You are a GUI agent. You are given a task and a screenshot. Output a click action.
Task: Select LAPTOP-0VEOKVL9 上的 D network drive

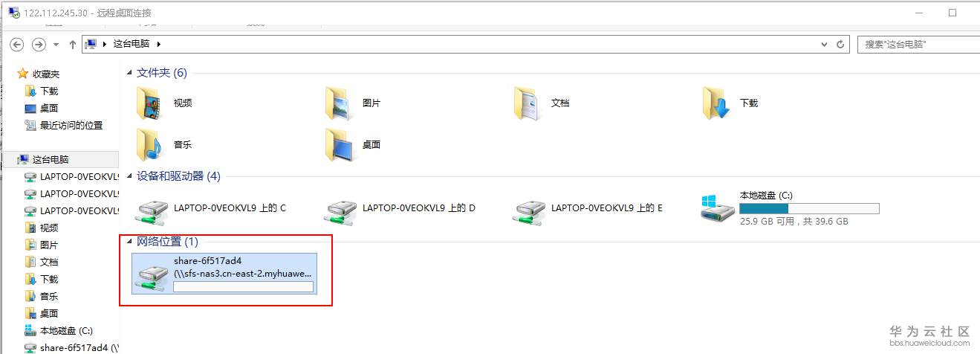(x=401, y=208)
